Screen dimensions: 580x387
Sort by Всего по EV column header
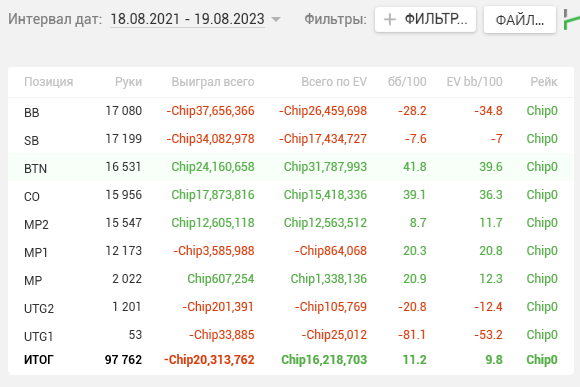click(334, 82)
